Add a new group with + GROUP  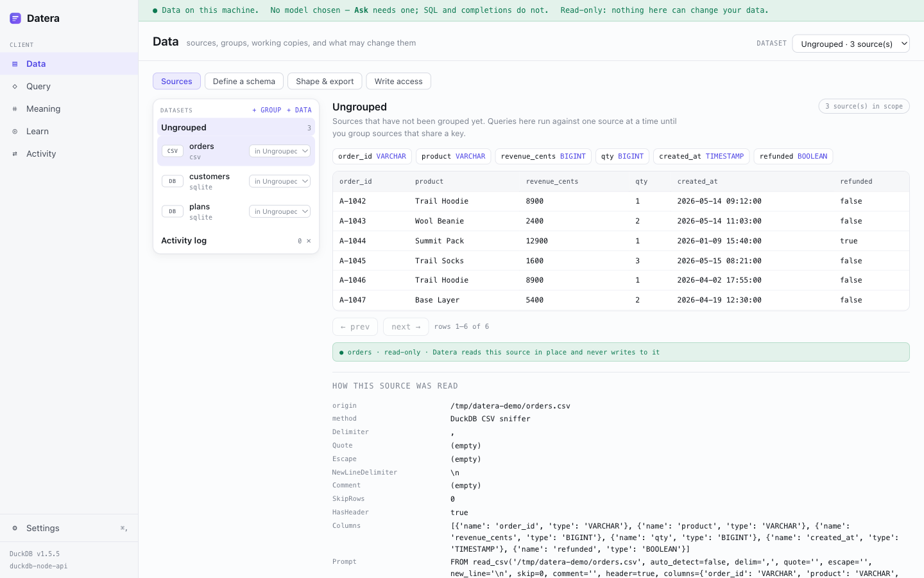(267, 110)
